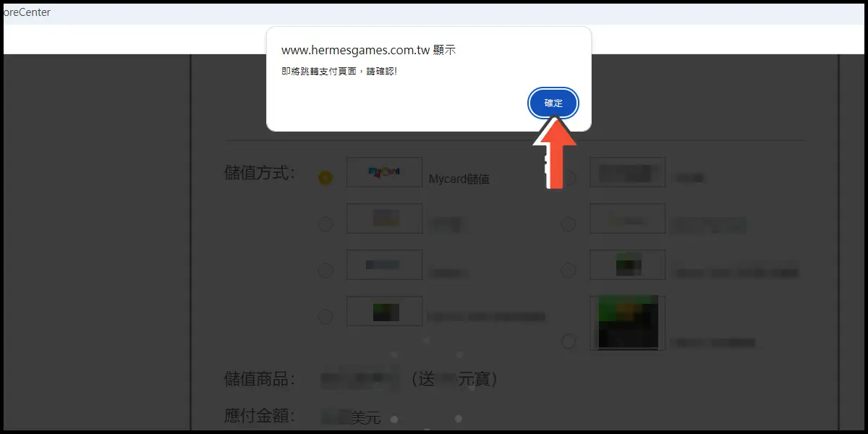
Task: Select the Mycard儲值 radio button
Action: (325, 178)
